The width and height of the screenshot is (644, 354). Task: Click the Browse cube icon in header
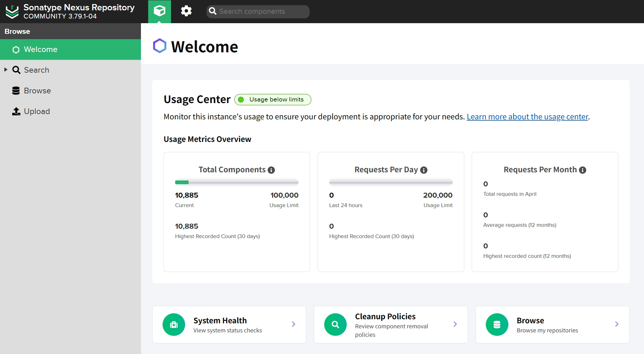[x=159, y=11]
